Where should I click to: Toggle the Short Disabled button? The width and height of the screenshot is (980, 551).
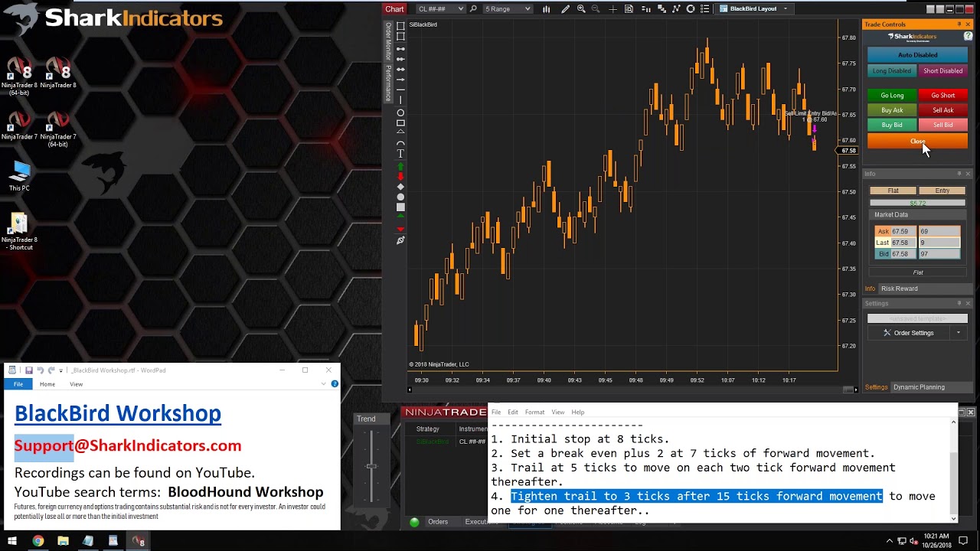[942, 71]
